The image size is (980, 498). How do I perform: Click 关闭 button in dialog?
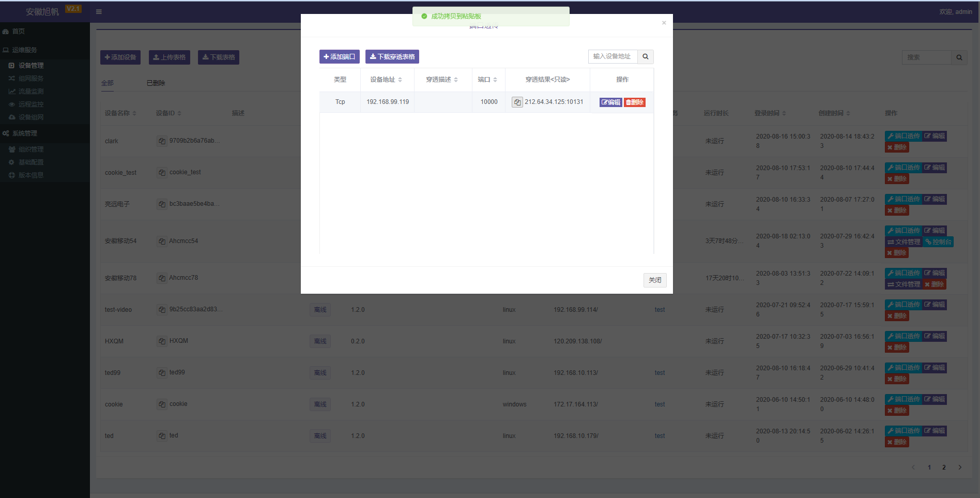[x=655, y=280]
